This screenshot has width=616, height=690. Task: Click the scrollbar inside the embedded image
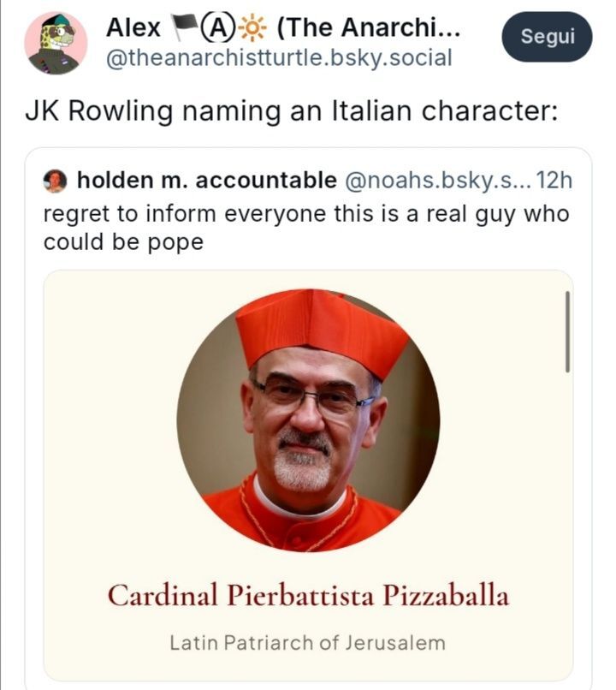pyautogui.click(x=567, y=331)
